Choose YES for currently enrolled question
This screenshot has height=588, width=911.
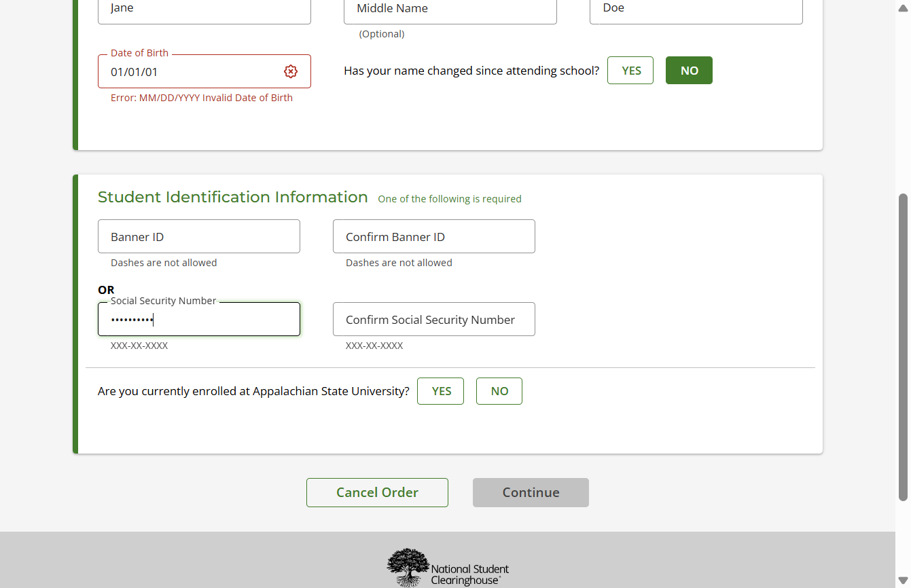tap(441, 391)
